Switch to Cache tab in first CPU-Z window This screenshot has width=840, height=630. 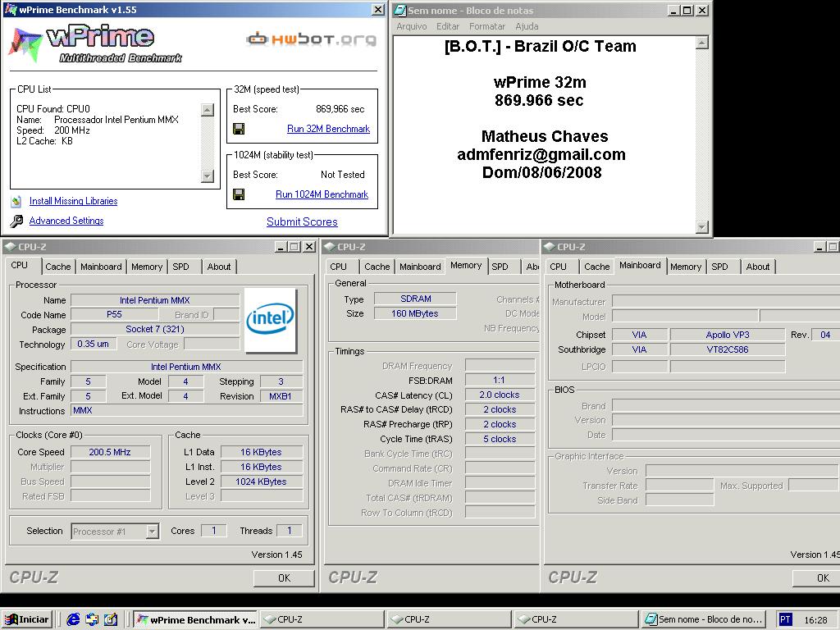point(58,267)
